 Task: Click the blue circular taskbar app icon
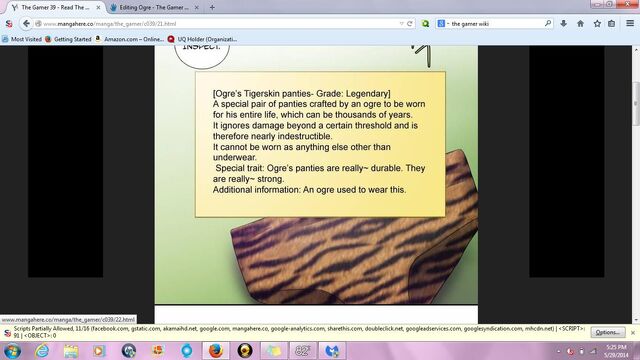pos(187,351)
